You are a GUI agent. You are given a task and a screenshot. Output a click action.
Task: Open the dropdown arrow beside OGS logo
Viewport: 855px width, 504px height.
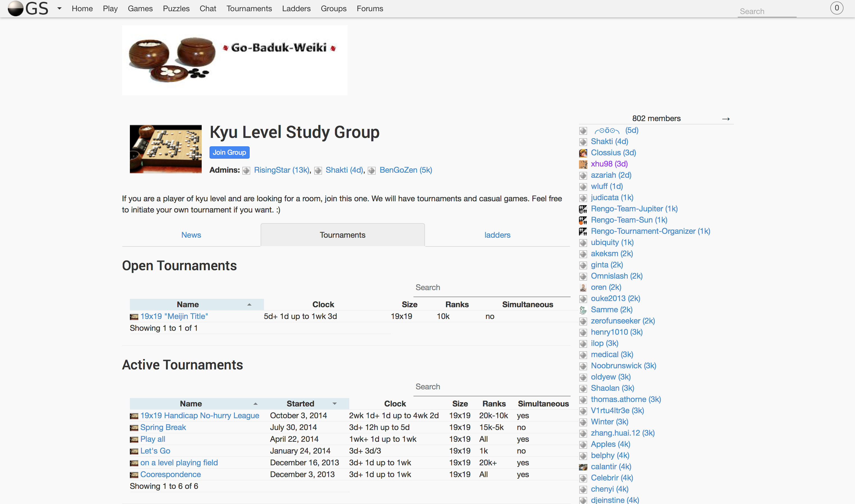(59, 8)
